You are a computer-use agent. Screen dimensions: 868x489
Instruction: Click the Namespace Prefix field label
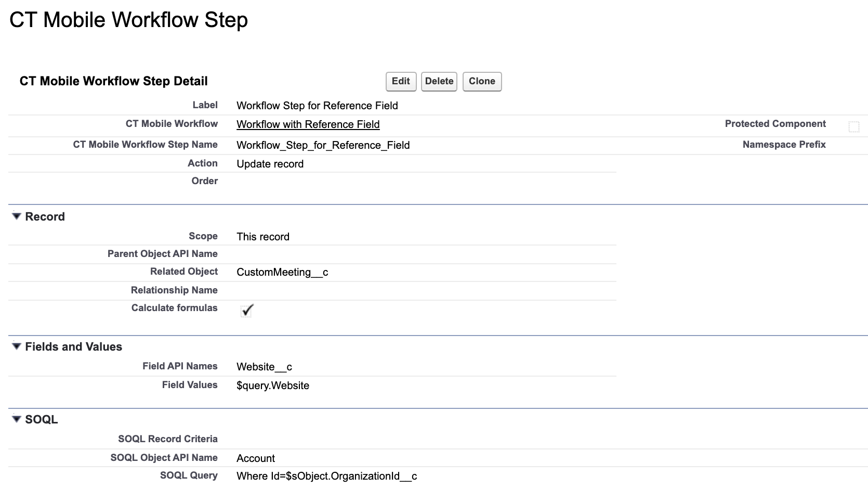(x=784, y=145)
